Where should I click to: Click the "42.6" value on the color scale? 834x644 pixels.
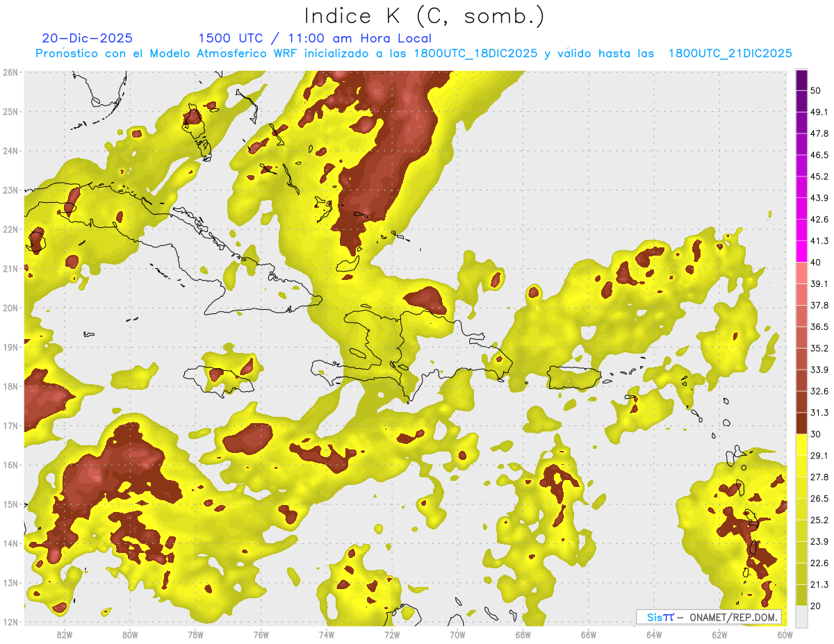coord(819,220)
